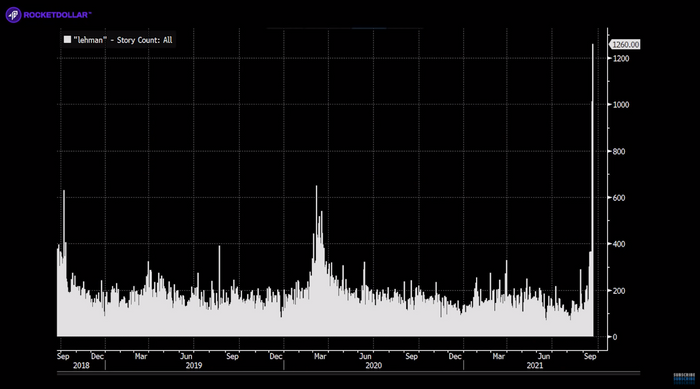Open the ROCKETDOLLAR wordmark link
The image size is (700, 389).
[x=57, y=15]
